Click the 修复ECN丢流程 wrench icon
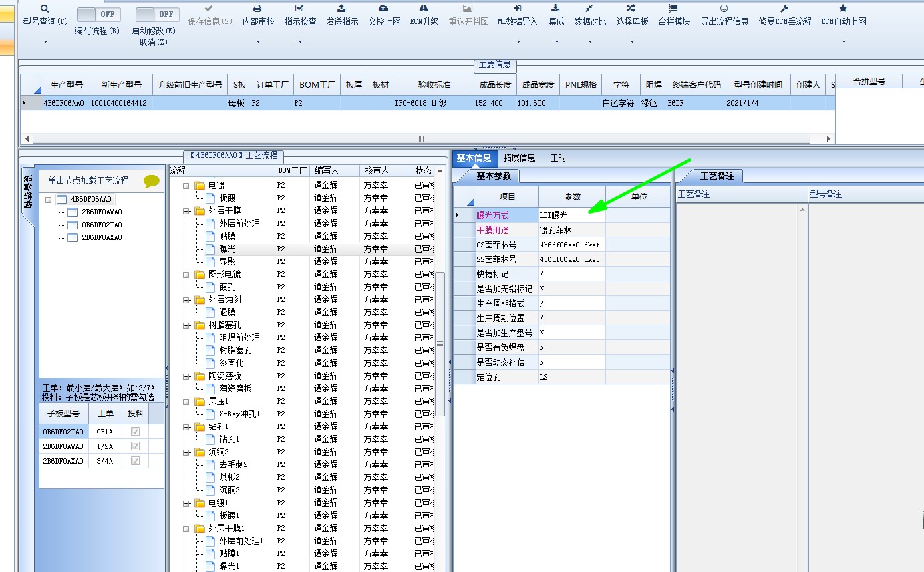 pos(784,8)
